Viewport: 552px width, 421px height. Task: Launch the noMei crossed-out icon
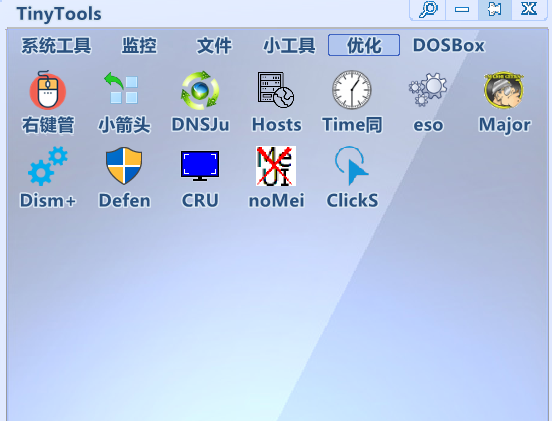[276, 166]
